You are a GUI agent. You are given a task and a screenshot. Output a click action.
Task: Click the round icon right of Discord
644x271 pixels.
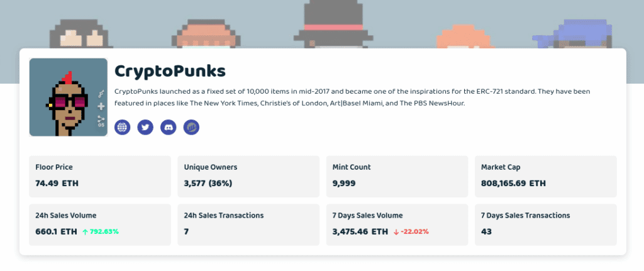[191, 127]
